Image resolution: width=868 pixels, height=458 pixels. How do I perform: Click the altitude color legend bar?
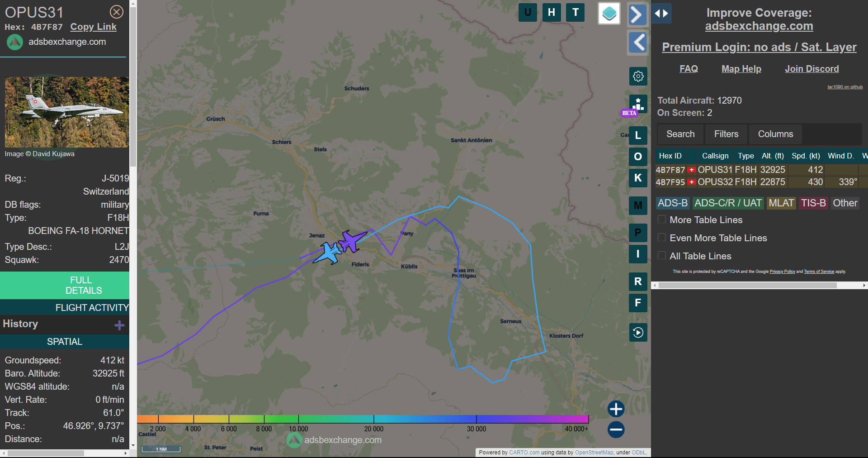click(363, 419)
